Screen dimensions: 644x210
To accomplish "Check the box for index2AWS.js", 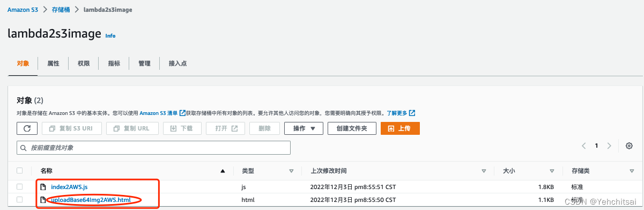I will point(20,186).
